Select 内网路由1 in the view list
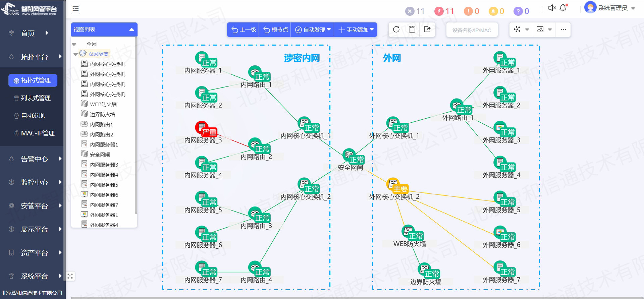 click(x=97, y=124)
